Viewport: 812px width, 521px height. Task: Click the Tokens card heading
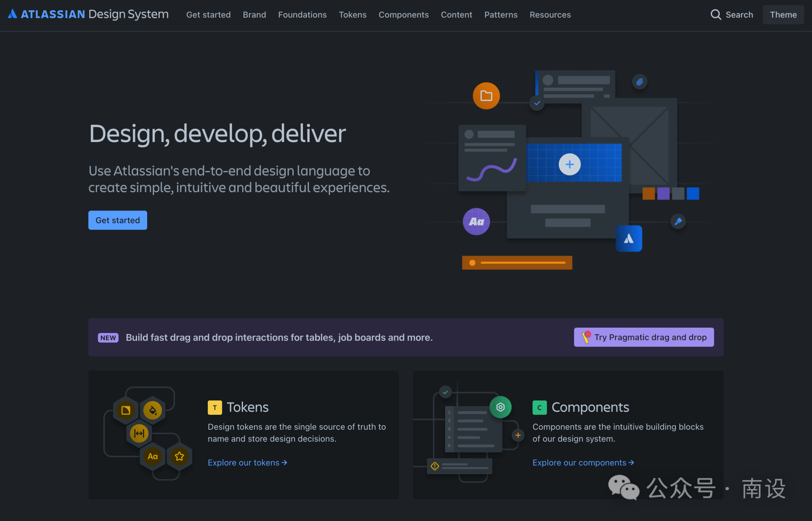[x=248, y=407]
